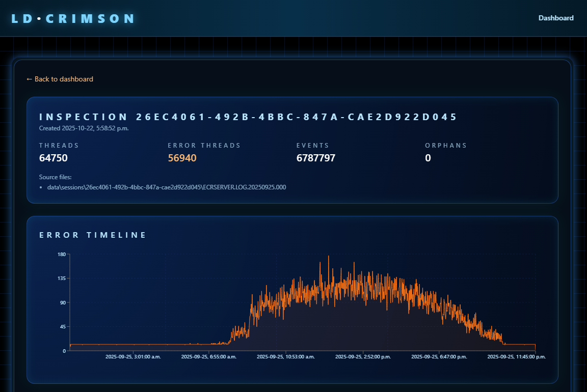The width and height of the screenshot is (587, 392).
Task: Click the Error Timeline heading
Action: point(93,235)
